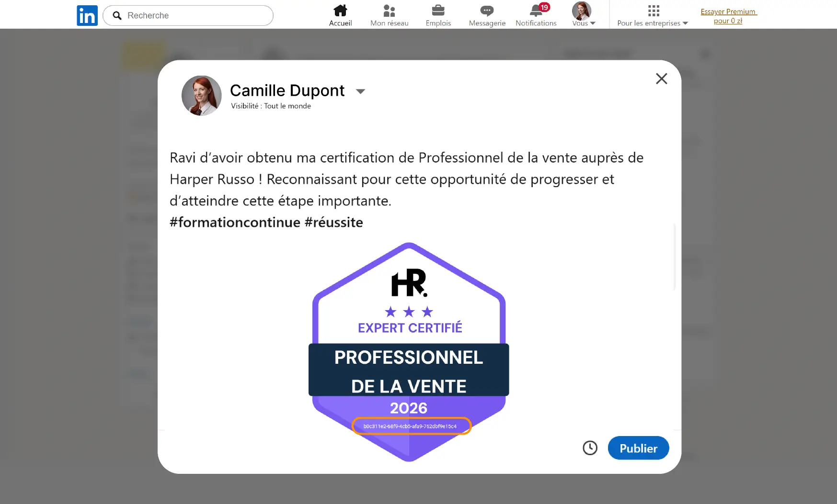
Task: Open the LinkedIn home feed via Accueil icon
Action: tap(340, 11)
